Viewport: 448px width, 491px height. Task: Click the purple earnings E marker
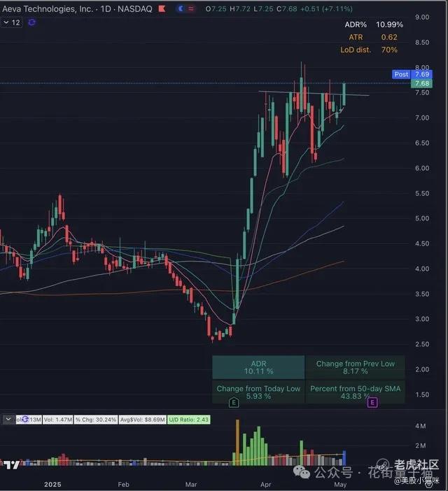[372, 402]
